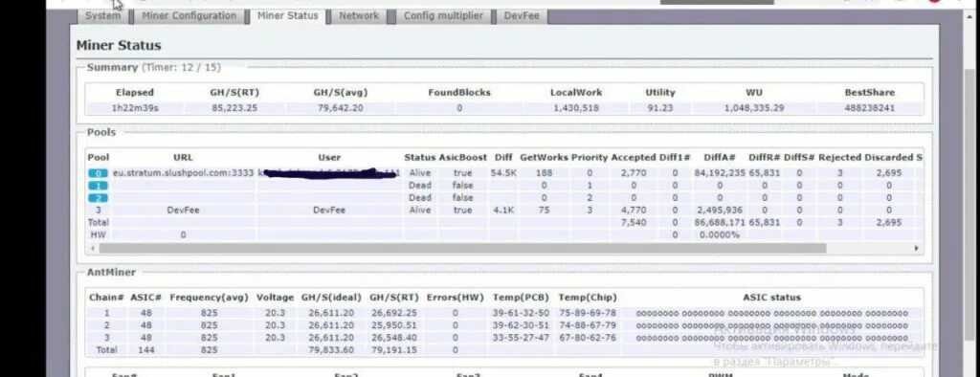
Task: Click the DiffA# value 84,192,235
Action: point(720,173)
